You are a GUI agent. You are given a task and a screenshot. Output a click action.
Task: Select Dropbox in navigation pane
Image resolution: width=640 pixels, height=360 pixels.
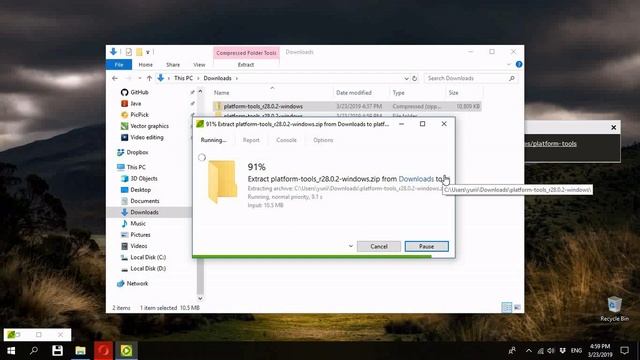pyautogui.click(x=137, y=152)
